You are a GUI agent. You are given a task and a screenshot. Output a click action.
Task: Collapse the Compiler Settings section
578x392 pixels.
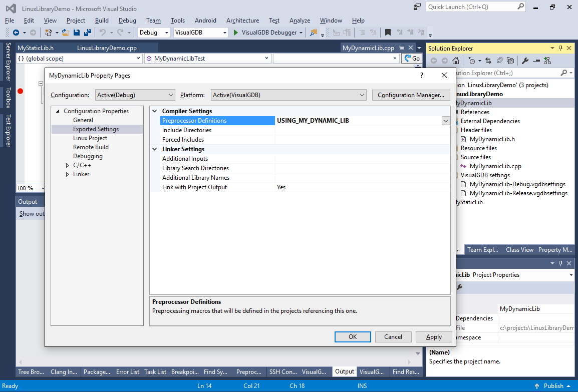pyautogui.click(x=155, y=111)
